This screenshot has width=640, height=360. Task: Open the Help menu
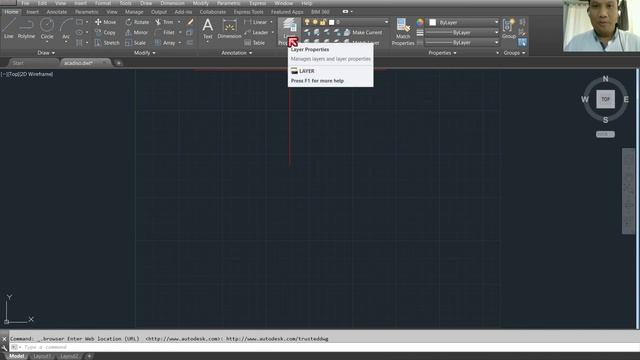pyautogui.click(x=306, y=3)
